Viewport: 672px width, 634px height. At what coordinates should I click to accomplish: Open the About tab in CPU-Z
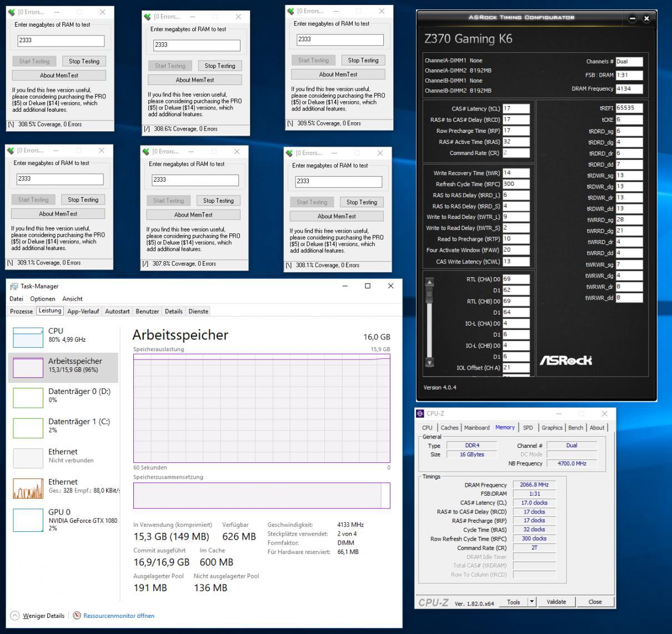tap(597, 427)
